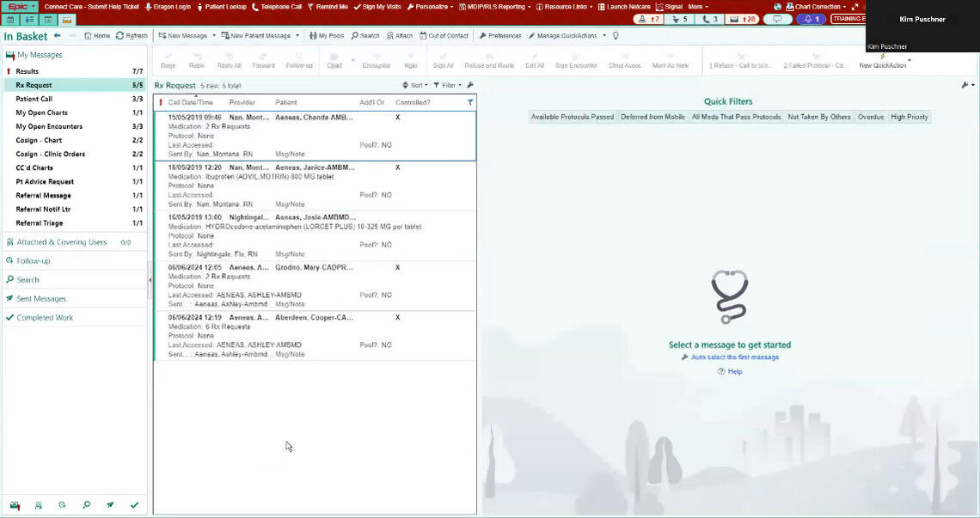980x518 pixels.
Task: Click the wrench icon beside Filter
Action: coord(470,86)
